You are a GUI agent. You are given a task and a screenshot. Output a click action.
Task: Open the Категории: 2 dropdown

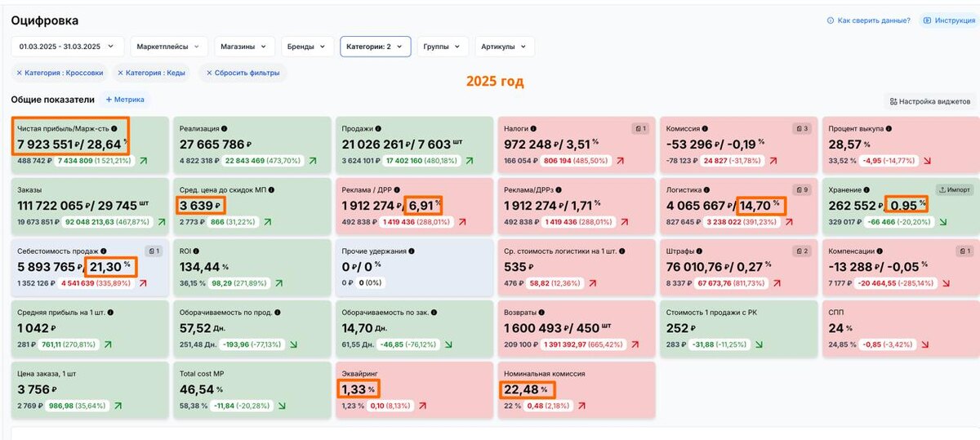(x=375, y=47)
